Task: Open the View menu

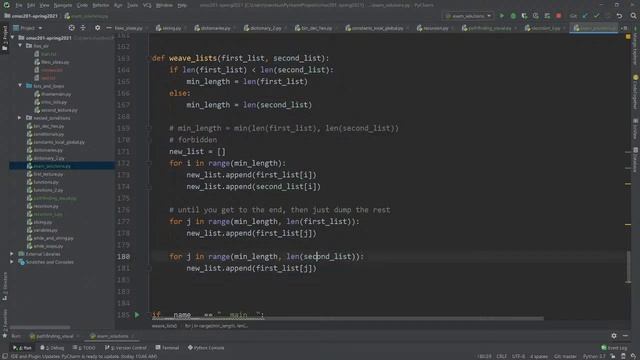Action: [x=44, y=5]
